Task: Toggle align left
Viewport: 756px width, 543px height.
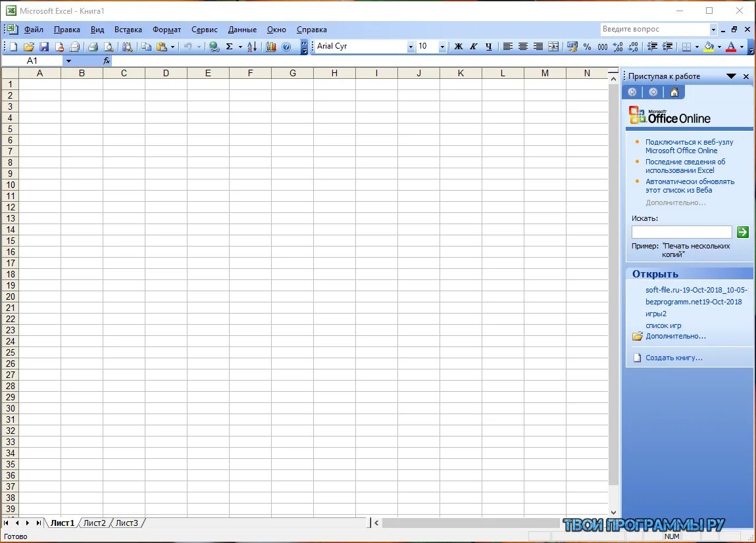Action: tap(508, 47)
